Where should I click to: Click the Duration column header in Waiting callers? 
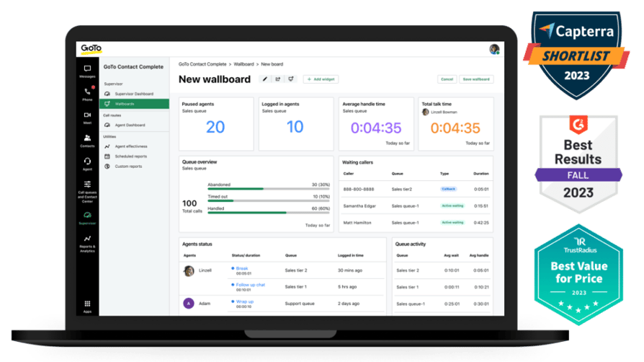click(480, 174)
